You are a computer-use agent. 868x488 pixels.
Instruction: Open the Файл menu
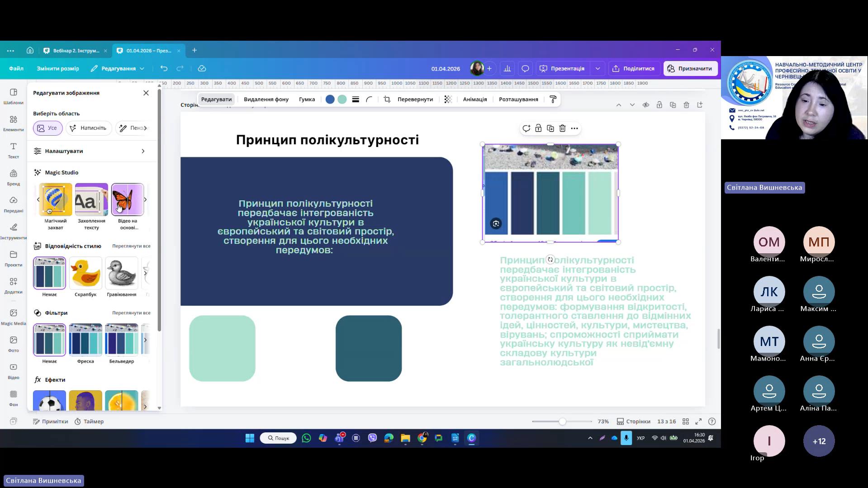pyautogui.click(x=16, y=69)
